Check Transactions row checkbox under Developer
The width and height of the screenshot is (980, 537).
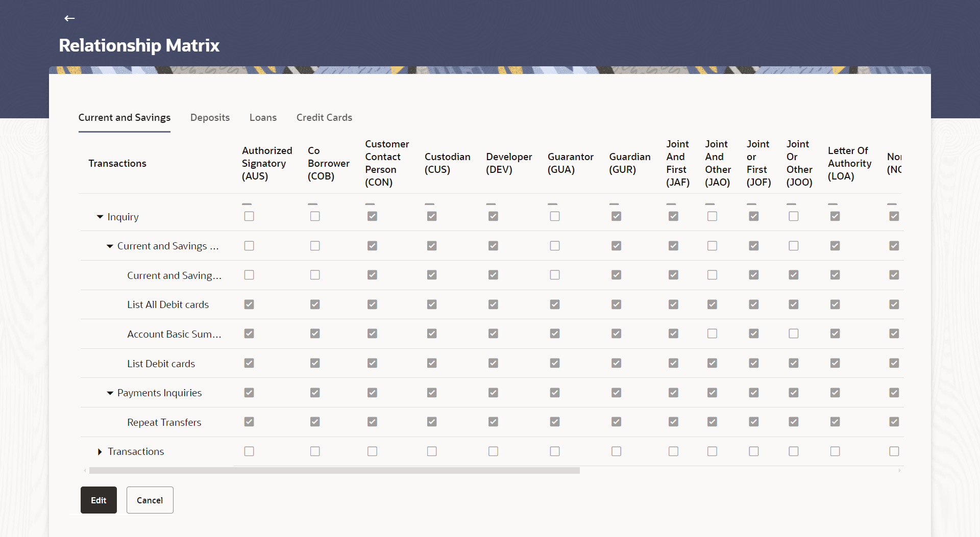[493, 451]
